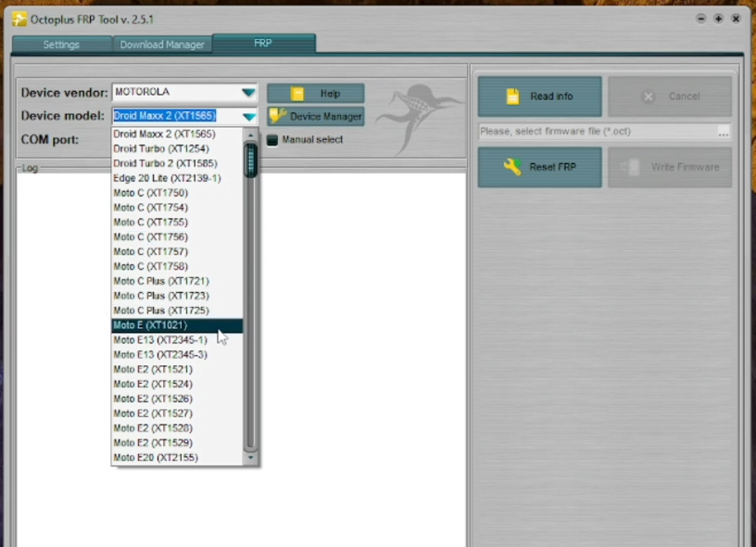Click the Read info button

click(x=539, y=96)
